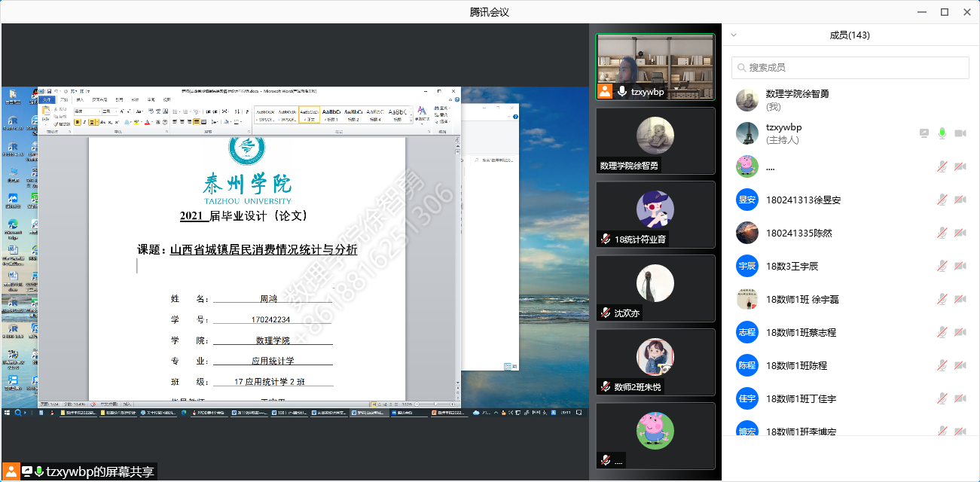Click the muted mic icon for 18数3王宇辰

tap(942, 266)
